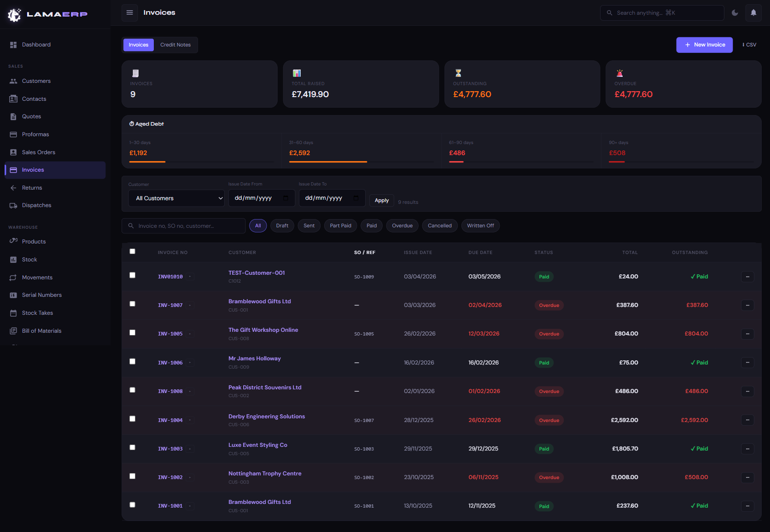This screenshot has height=532, width=770.
Task: Switch to the Credit Notes tab
Action: (x=175, y=45)
